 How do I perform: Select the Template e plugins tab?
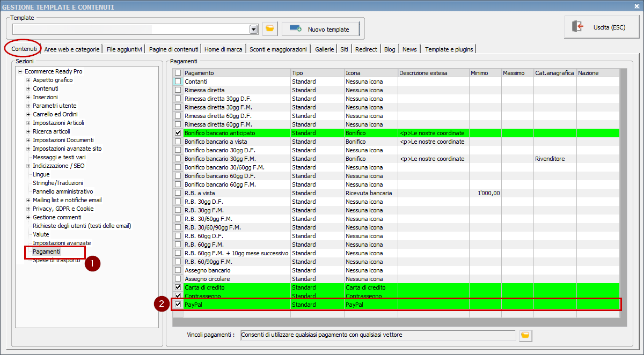pos(449,49)
